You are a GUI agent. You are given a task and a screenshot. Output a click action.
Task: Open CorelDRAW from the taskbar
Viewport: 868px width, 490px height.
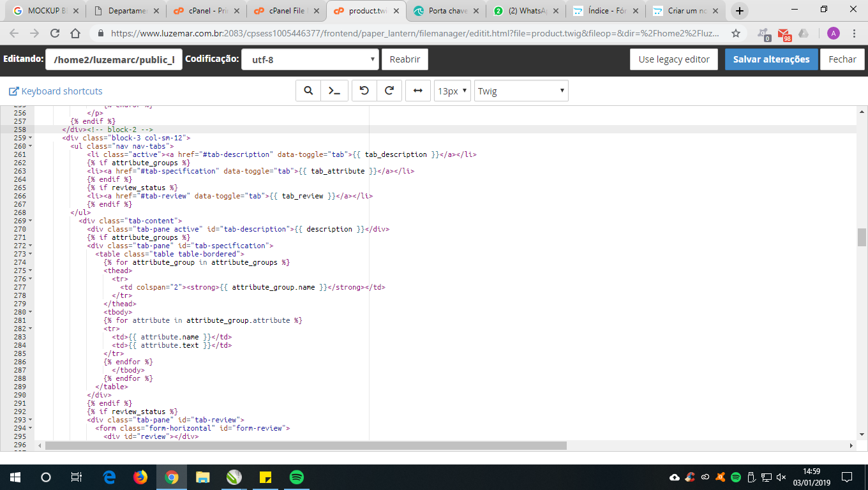tap(234, 477)
